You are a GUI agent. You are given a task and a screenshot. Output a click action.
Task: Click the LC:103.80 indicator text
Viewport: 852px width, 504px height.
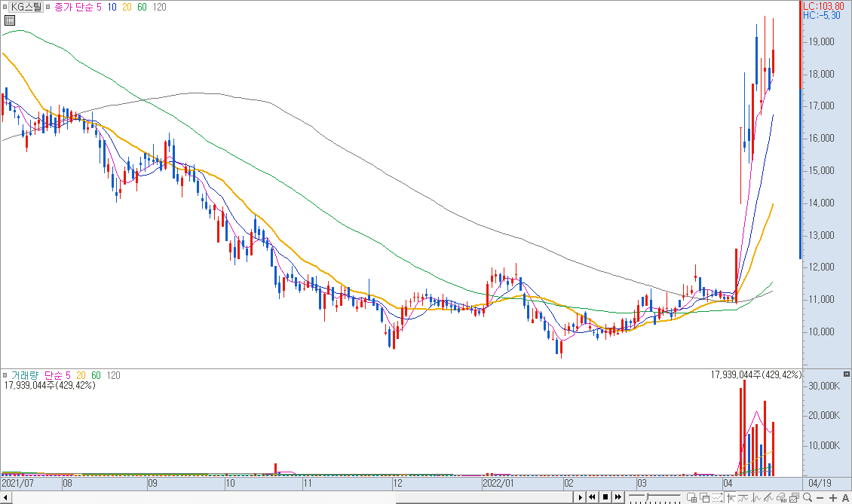coord(824,6)
